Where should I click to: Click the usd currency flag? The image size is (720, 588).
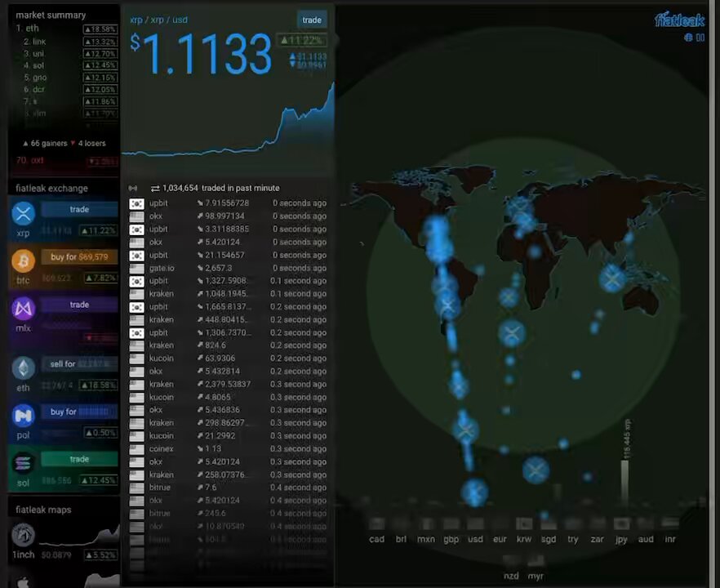click(475, 523)
